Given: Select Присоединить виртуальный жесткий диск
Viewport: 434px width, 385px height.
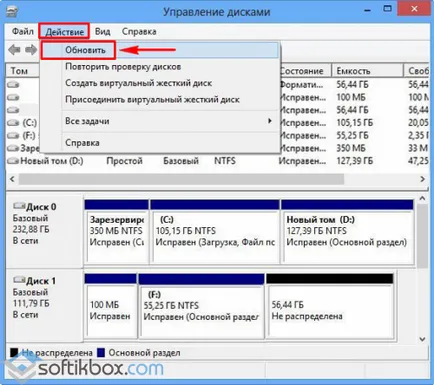Looking at the screenshot, I should pyautogui.click(x=160, y=99).
